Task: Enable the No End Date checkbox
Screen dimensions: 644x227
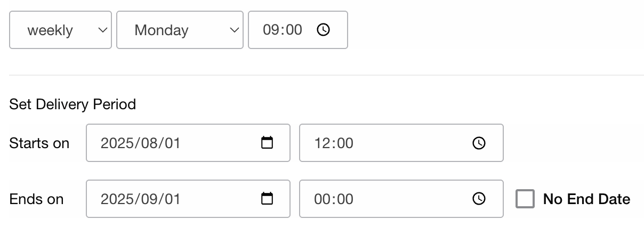Action: (525, 199)
